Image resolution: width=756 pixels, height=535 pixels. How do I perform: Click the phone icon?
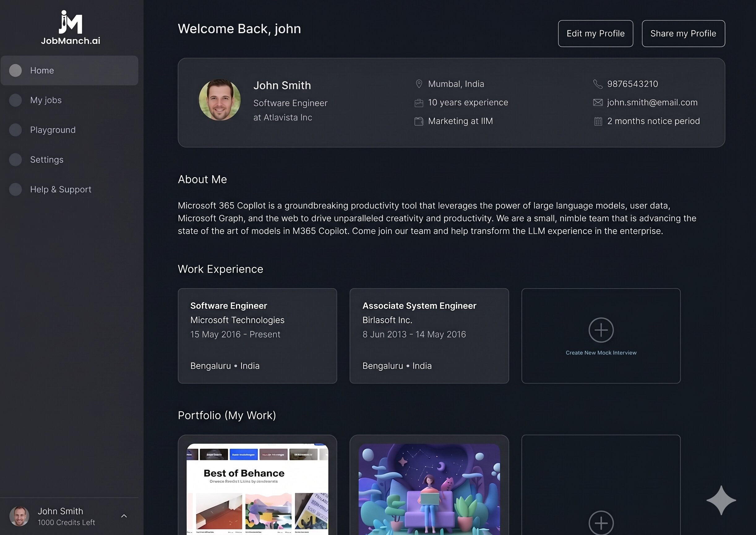pos(598,84)
